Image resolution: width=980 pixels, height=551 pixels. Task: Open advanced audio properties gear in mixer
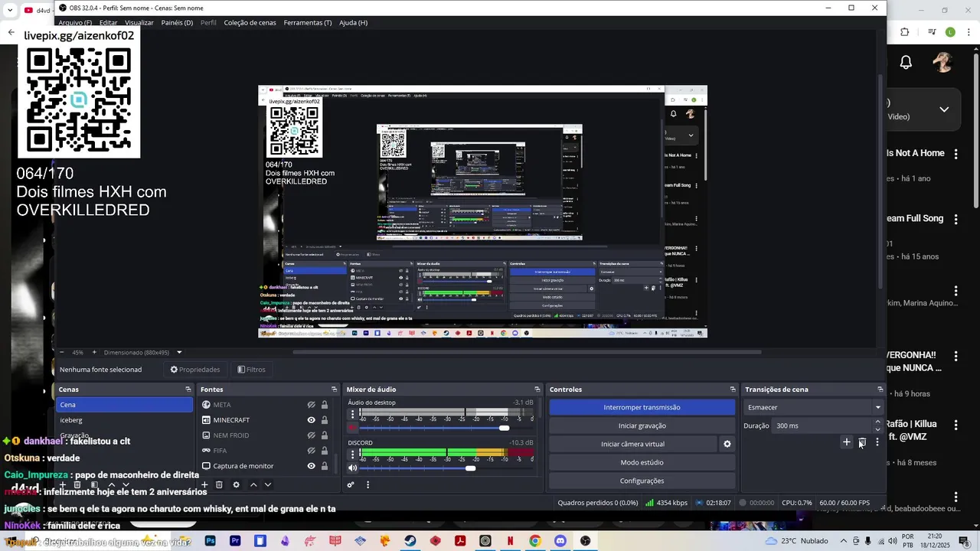click(351, 484)
